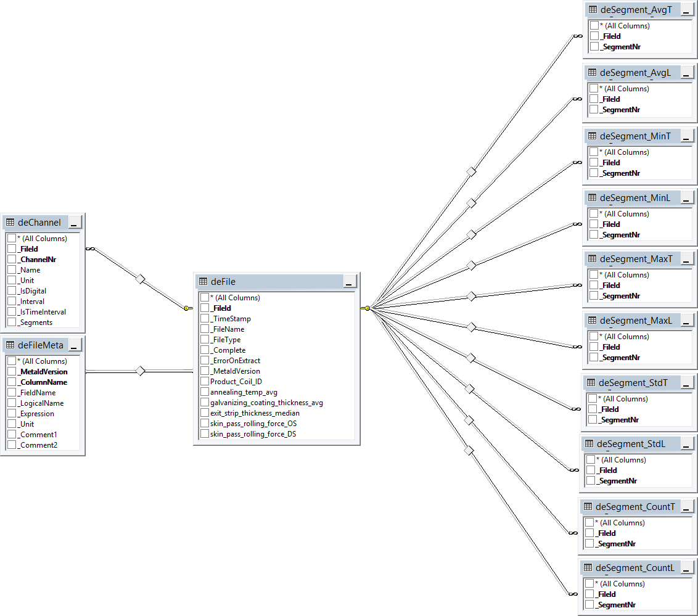
Task: Click skin_pass_rolling_force_DS column name
Action: [253, 434]
